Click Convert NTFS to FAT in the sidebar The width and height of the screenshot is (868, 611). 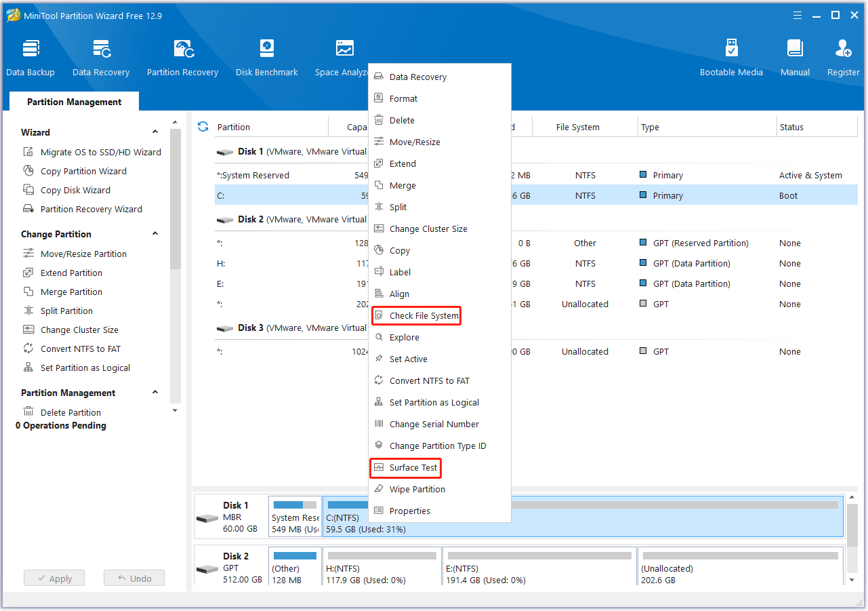tap(71, 349)
